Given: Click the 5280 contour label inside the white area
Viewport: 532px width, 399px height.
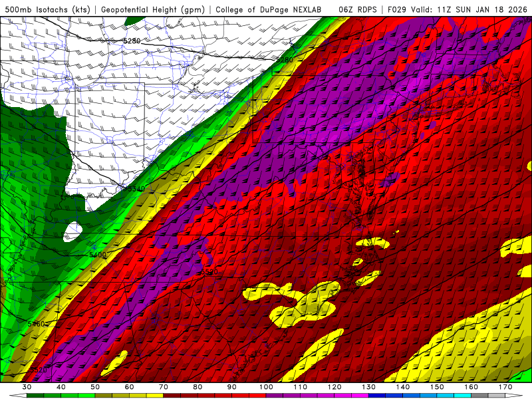Looking at the screenshot, I should 131,41.
